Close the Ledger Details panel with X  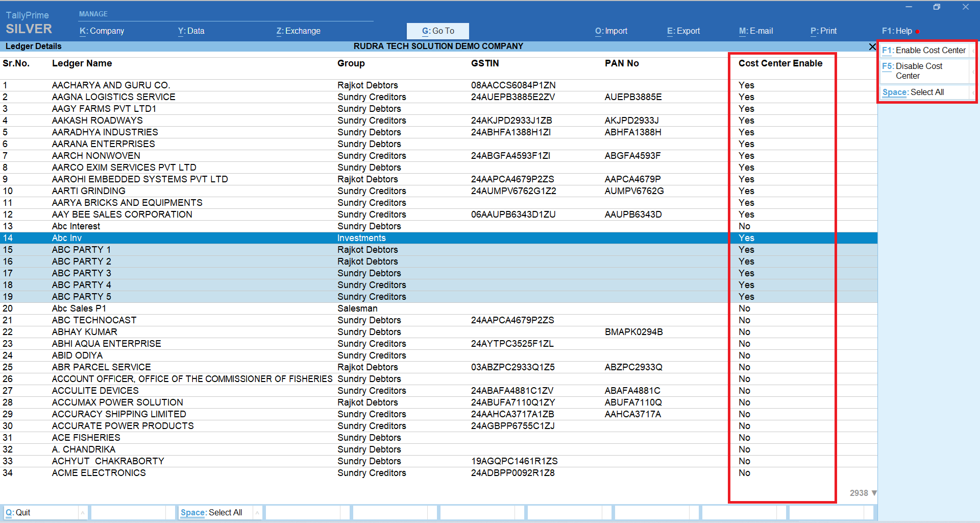pyautogui.click(x=872, y=46)
